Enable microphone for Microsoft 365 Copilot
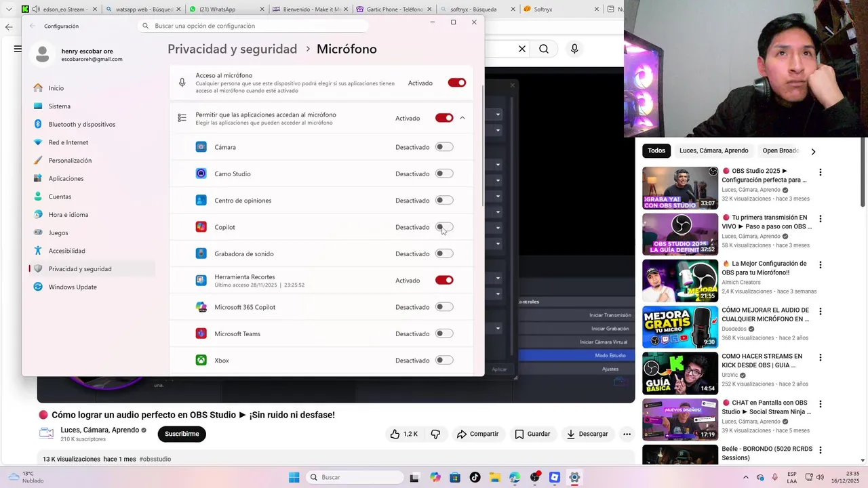The image size is (868, 488). (x=444, y=307)
